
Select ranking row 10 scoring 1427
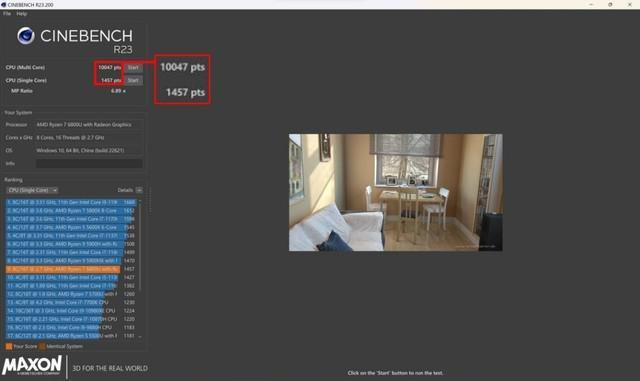pos(71,277)
